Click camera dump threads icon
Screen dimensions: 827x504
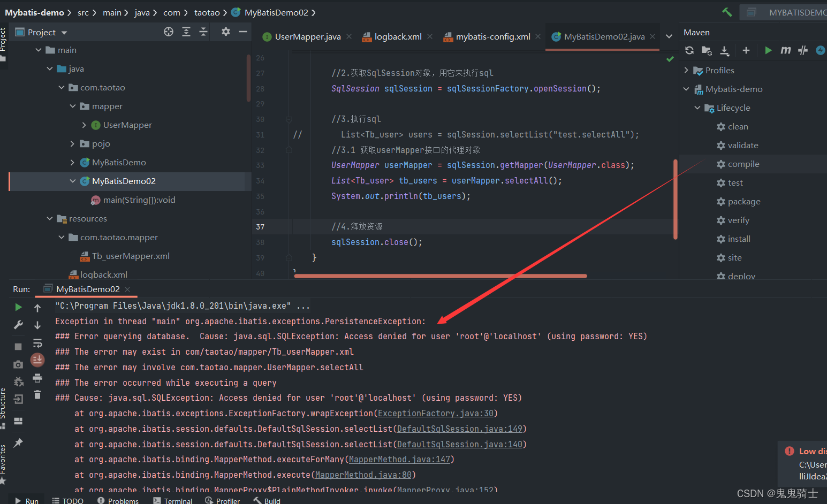[18, 364]
